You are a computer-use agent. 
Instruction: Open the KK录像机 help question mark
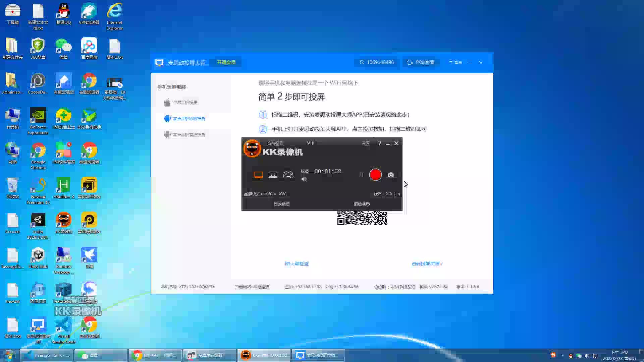click(379, 143)
